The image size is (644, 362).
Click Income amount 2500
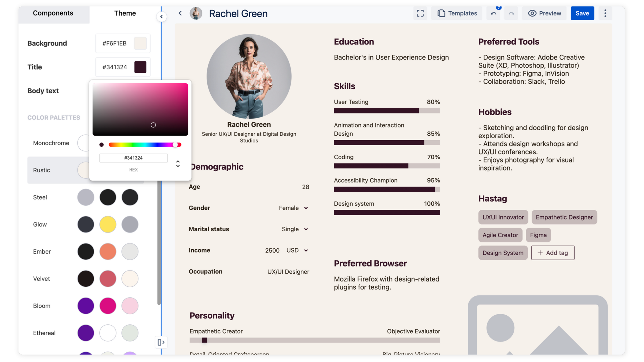[x=272, y=250]
